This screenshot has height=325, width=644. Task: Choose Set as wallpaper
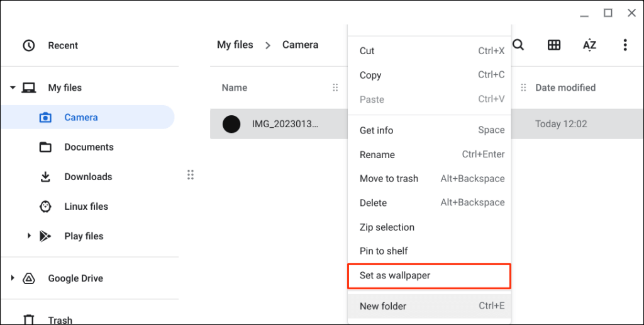[x=395, y=275]
